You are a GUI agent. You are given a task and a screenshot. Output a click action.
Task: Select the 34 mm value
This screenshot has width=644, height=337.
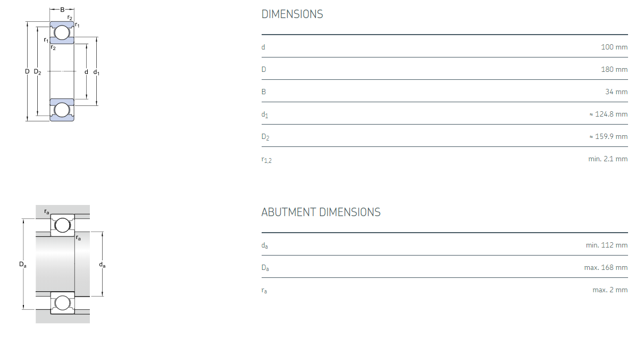616,92
